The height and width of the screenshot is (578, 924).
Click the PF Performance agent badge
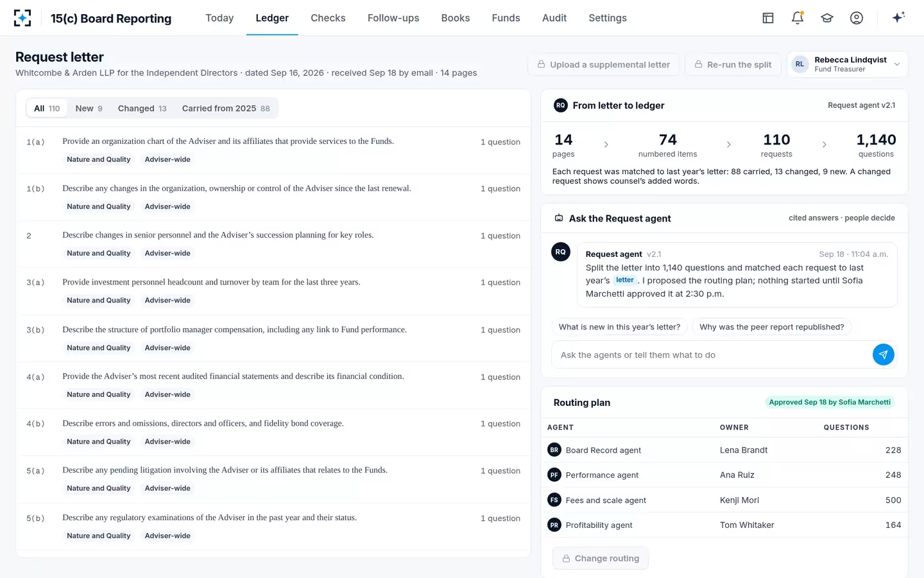pyautogui.click(x=554, y=475)
